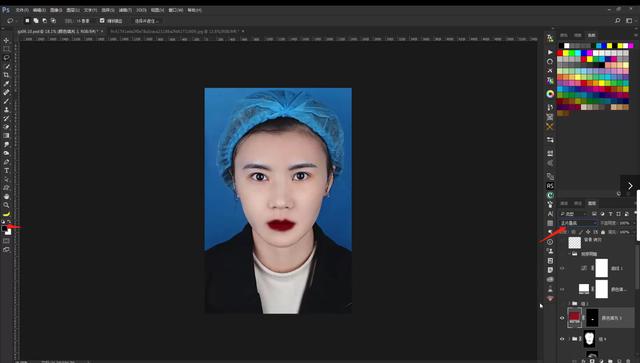Select the History Brush tool
Image resolution: width=640 pixels, height=363 pixels.
click(6, 118)
